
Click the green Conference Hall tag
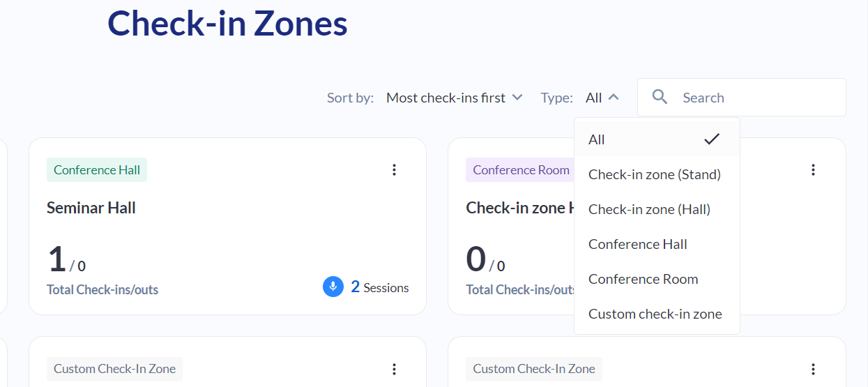(97, 170)
